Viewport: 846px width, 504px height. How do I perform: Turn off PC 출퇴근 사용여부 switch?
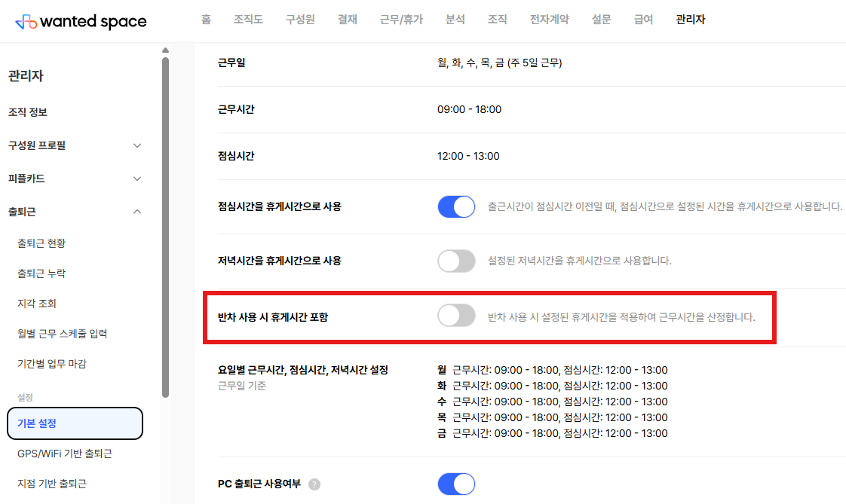tap(456, 484)
